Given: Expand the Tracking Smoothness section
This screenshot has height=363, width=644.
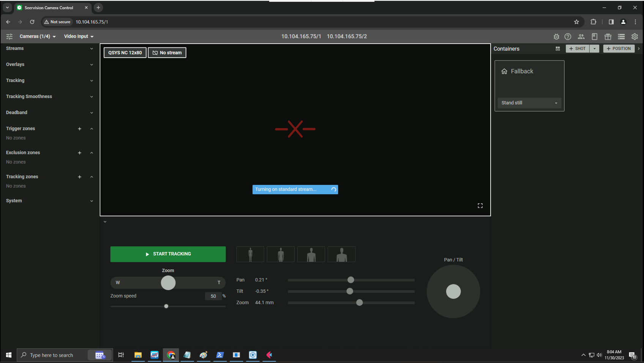Looking at the screenshot, I should pos(49,97).
